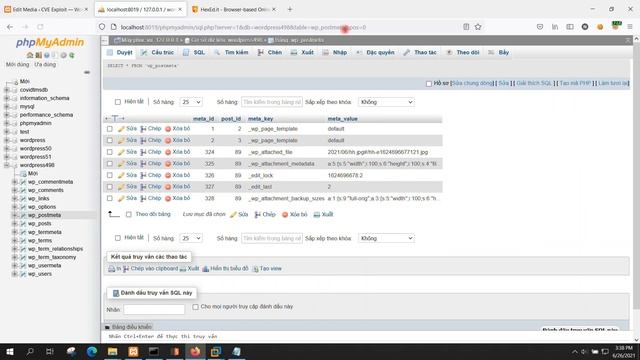The width and height of the screenshot is (640, 360).
Task: Switch to HexEd.it browser tab
Action: click(x=234, y=9)
